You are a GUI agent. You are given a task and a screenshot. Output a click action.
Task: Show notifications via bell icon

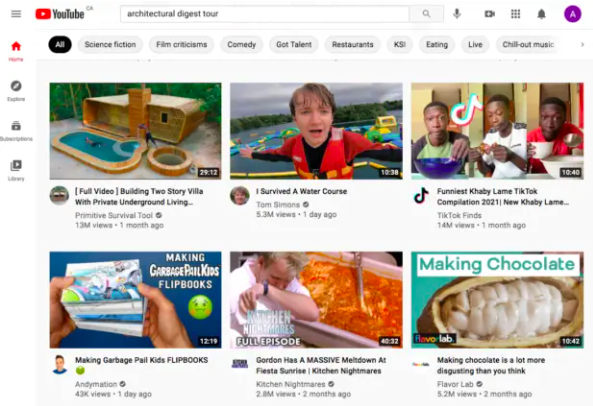coord(542,14)
